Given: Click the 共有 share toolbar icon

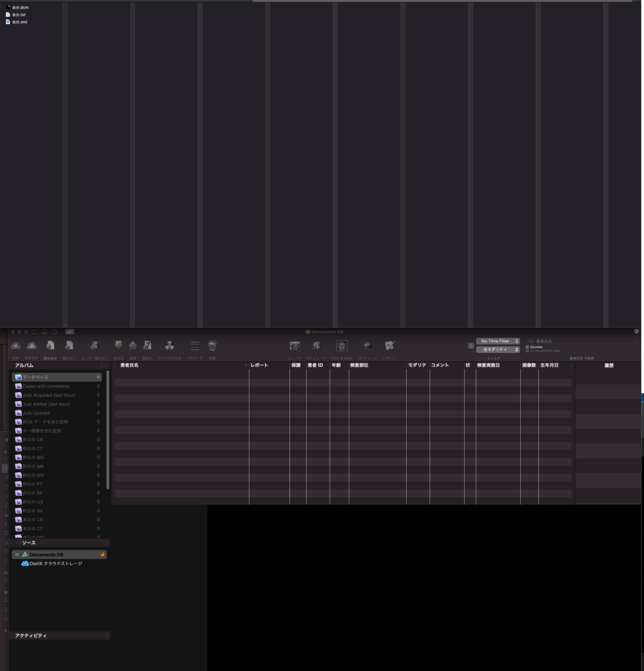Looking at the screenshot, I should [16, 346].
